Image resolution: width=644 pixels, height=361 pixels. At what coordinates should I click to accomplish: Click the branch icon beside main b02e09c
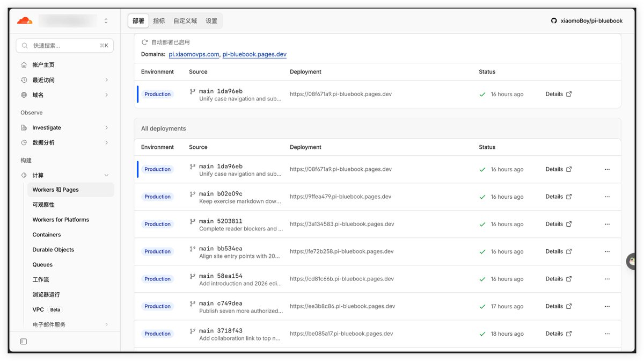tap(193, 193)
